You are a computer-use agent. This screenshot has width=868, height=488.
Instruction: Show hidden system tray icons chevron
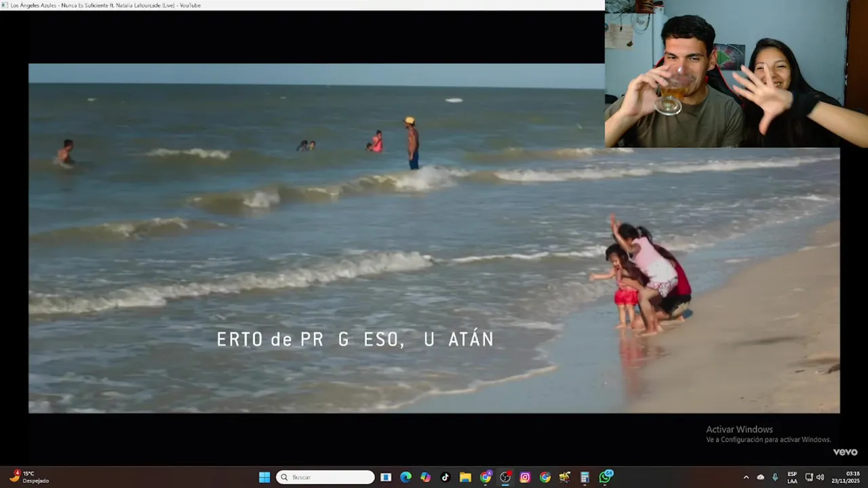pos(746,477)
